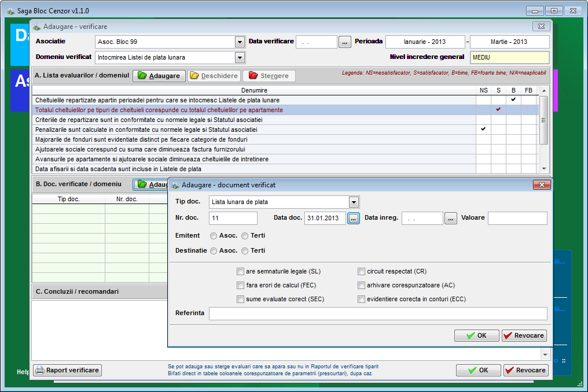Click OK in the Adaugare - verificare window
Viewport: 588px width, 392px height.
(x=479, y=370)
